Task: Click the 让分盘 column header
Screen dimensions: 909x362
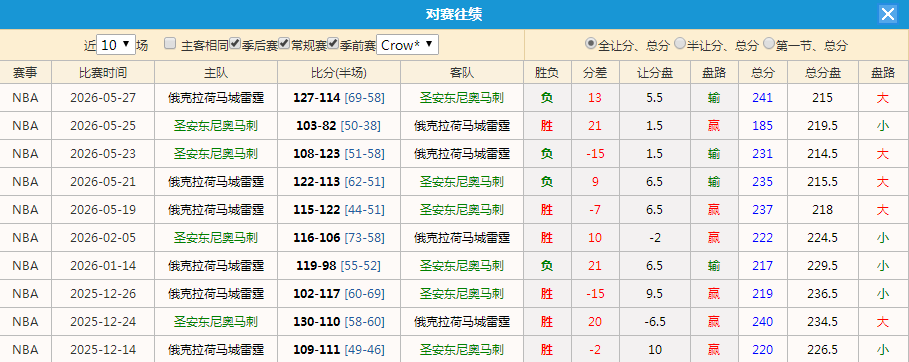Action: 655,73
